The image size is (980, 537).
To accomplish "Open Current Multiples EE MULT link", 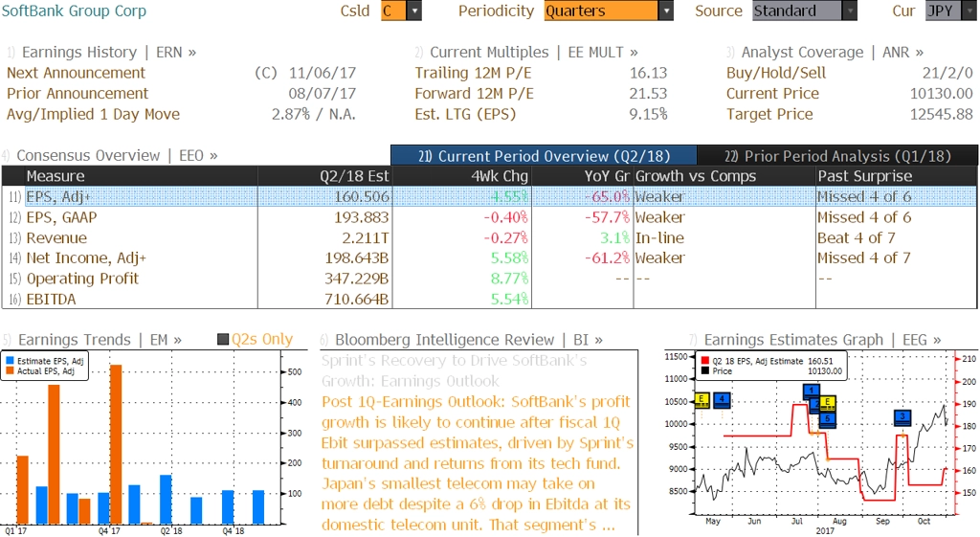I will [x=534, y=53].
